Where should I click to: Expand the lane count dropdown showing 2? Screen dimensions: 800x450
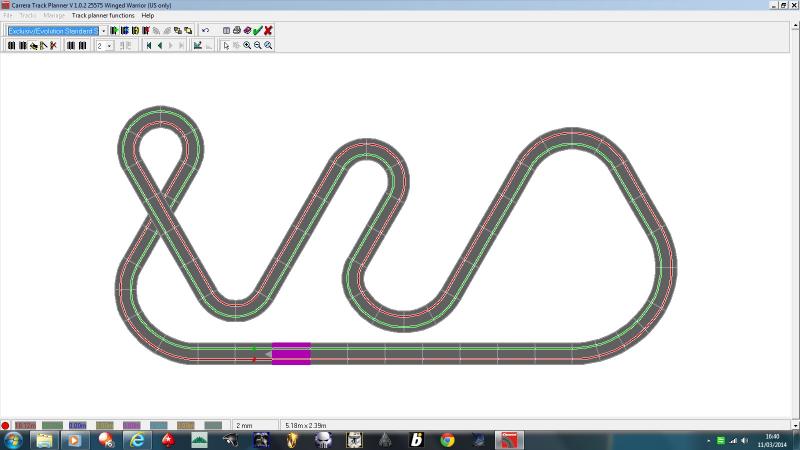[108, 45]
